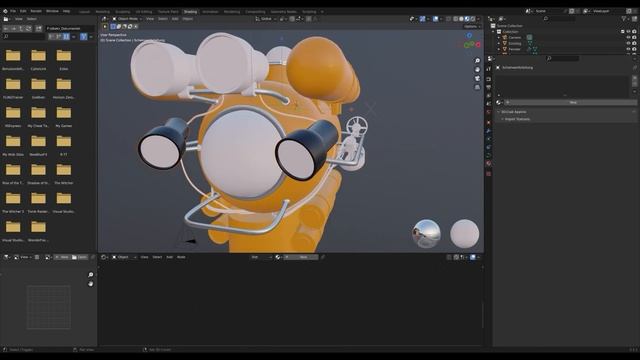The height and width of the screenshot is (360, 640).
Task: Open the Tool properties tab icon
Action: pos(489,69)
